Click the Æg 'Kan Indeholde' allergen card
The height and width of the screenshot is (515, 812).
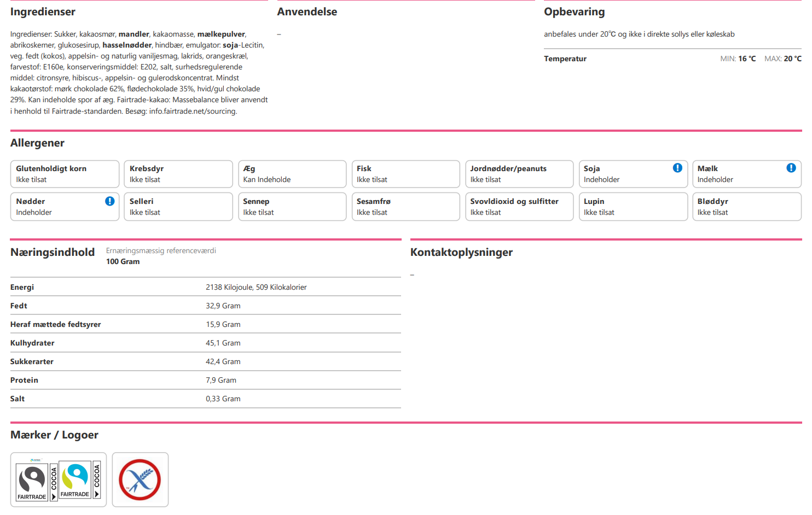tap(292, 174)
